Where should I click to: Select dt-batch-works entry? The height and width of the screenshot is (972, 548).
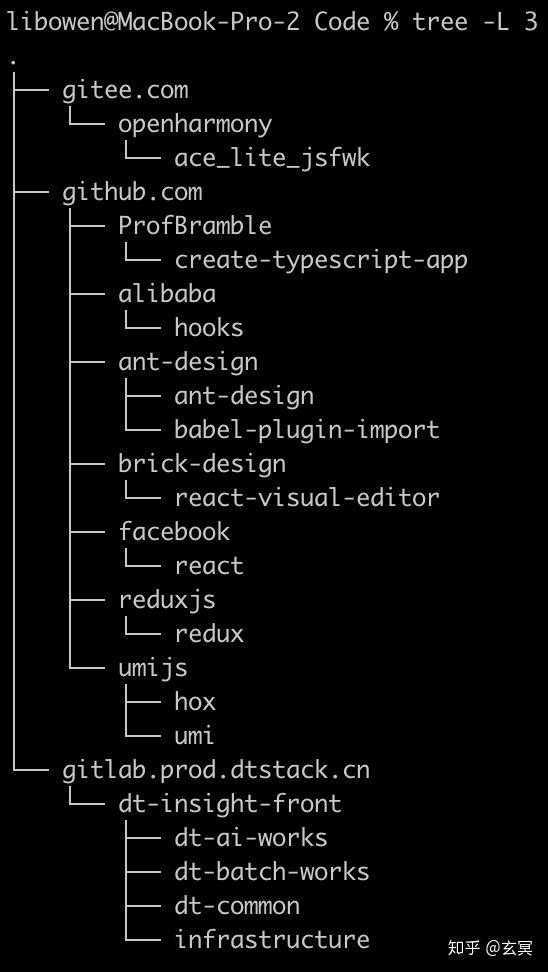[272, 872]
